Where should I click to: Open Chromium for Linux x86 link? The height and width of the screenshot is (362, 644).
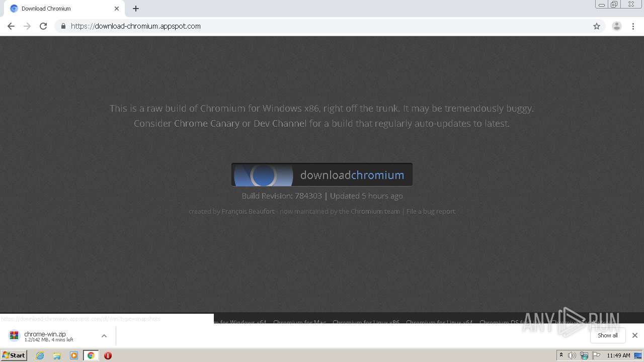pyautogui.click(x=366, y=322)
